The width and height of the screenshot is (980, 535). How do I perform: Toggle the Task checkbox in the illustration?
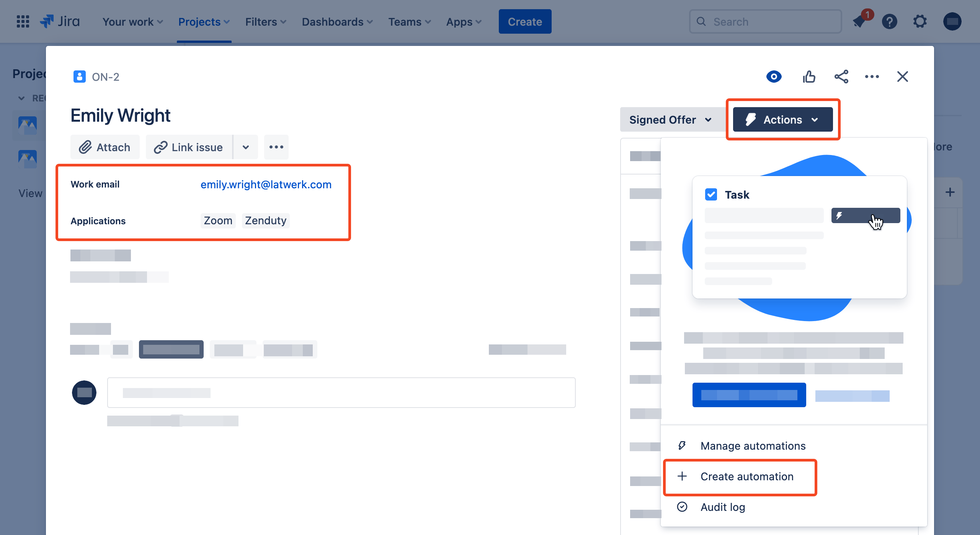[x=711, y=194]
